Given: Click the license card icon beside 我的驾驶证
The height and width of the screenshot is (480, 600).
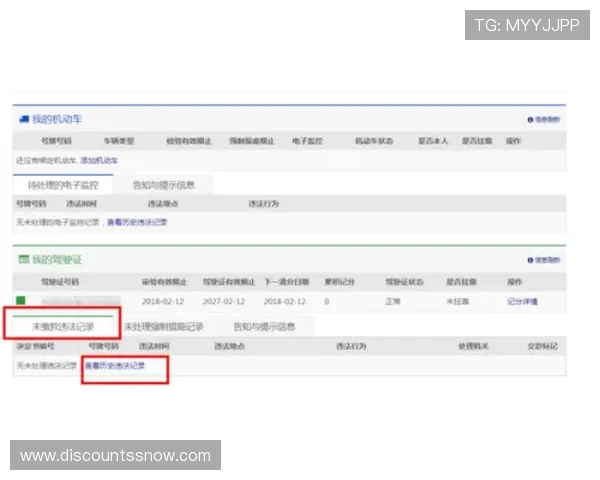Looking at the screenshot, I should (24, 260).
